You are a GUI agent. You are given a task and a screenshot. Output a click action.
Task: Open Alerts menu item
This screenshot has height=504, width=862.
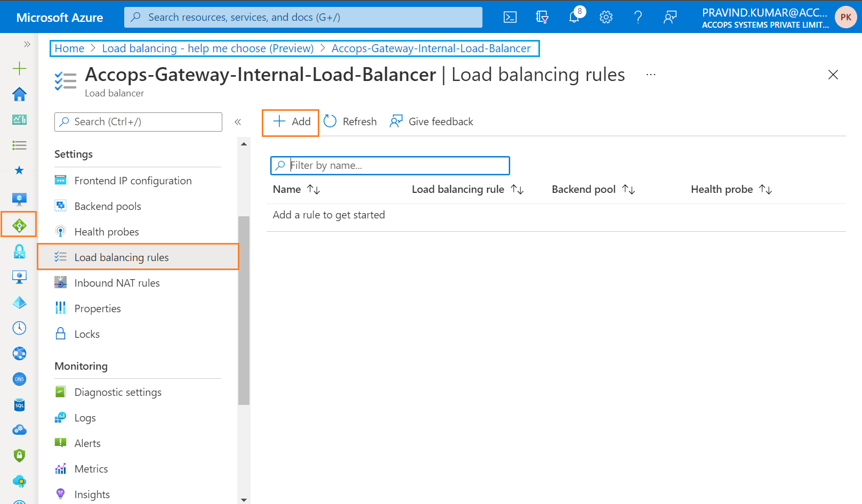pos(138,443)
